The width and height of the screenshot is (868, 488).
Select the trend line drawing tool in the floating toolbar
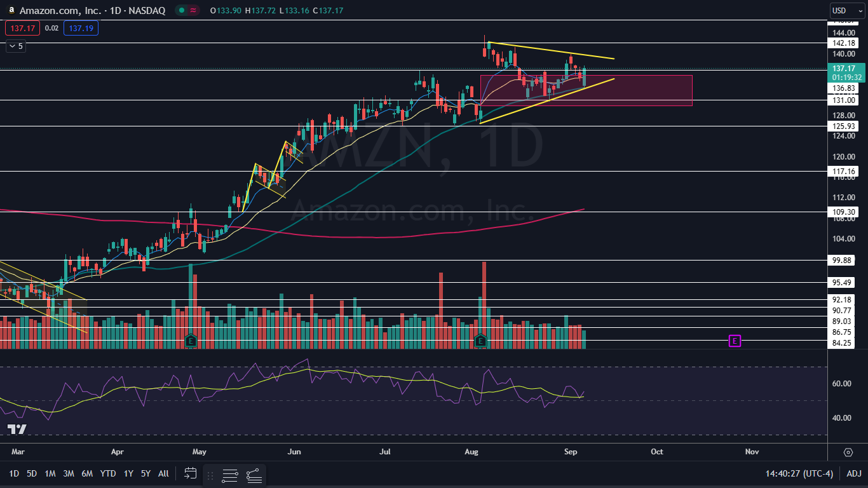[253, 475]
